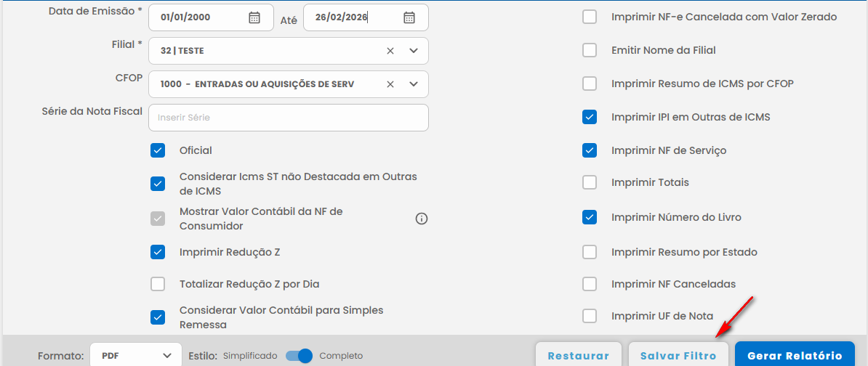Uncheck Imprimir Número do Livro
Screen dimensions: 868x366
coord(590,217)
